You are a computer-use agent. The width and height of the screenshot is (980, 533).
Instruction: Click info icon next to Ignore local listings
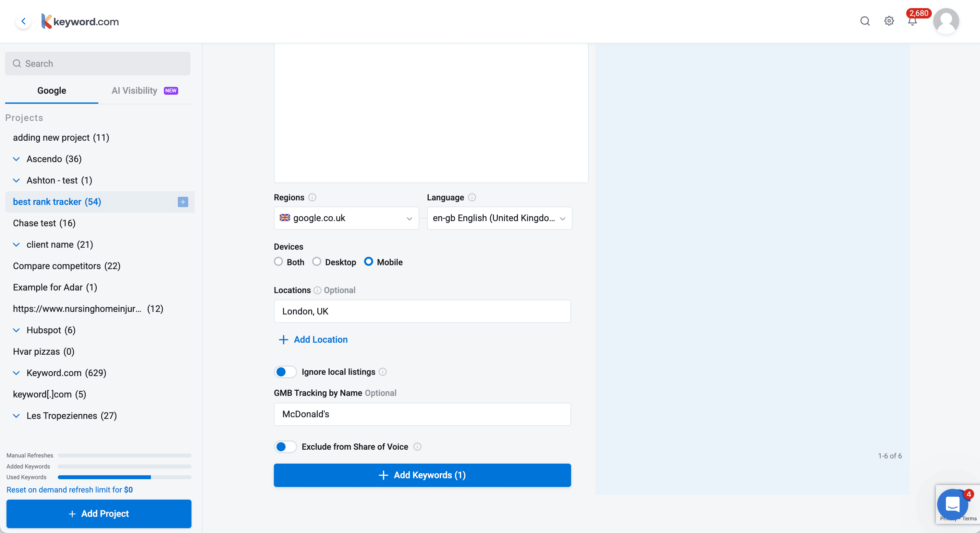coord(383,372)
